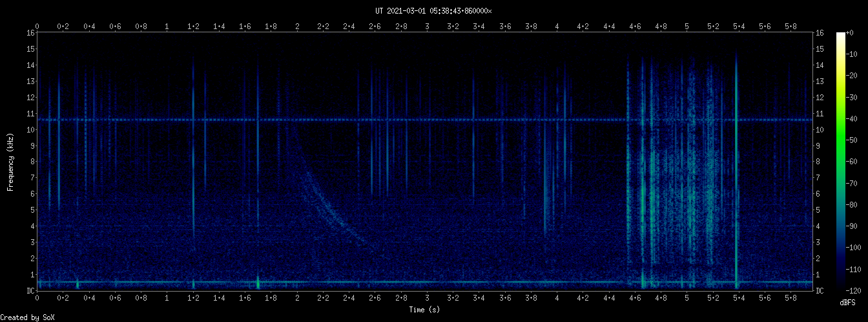Click the 2.4 tick on top time axis
Screen dimensions: 868x322
349,27
